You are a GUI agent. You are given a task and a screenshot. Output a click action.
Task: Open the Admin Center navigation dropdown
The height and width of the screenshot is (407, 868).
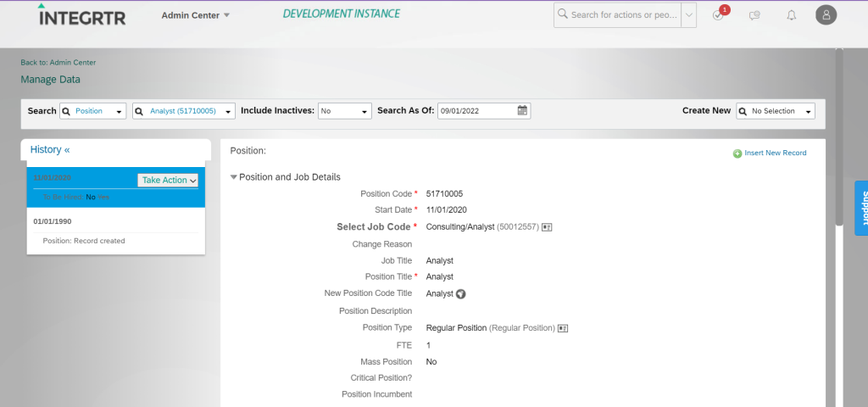point(196,15)
